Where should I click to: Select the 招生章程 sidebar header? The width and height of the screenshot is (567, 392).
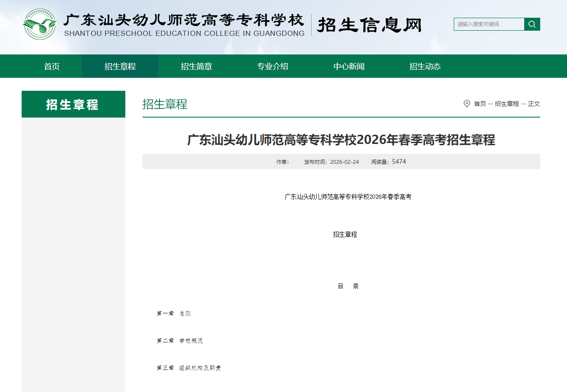[x=73, y=104]
